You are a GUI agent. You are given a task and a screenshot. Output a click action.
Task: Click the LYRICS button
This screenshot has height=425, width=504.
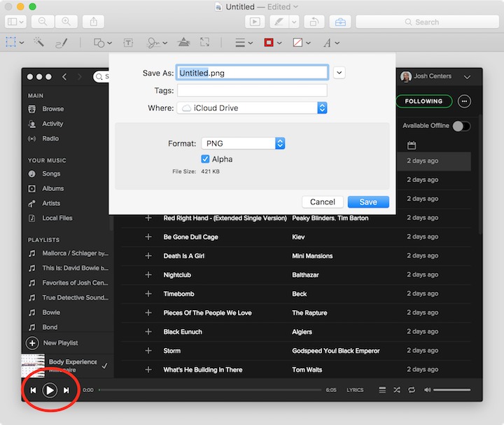pos(355,390)
